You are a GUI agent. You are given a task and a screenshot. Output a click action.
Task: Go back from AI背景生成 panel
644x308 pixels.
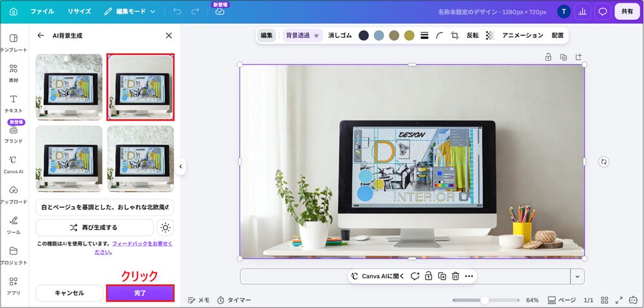(x=41, y=35)
